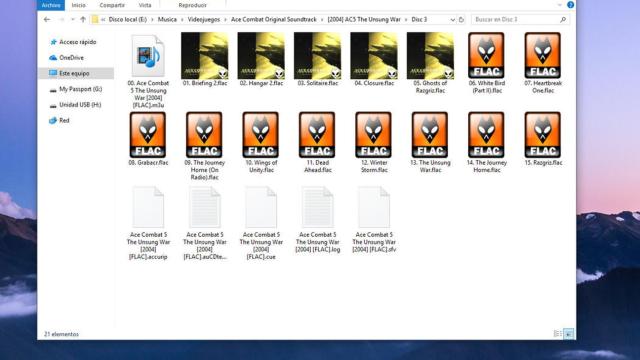Select 02. Hangar 2.flac file
Viewport: 640px width, 360px height.
tap(261, 56)
